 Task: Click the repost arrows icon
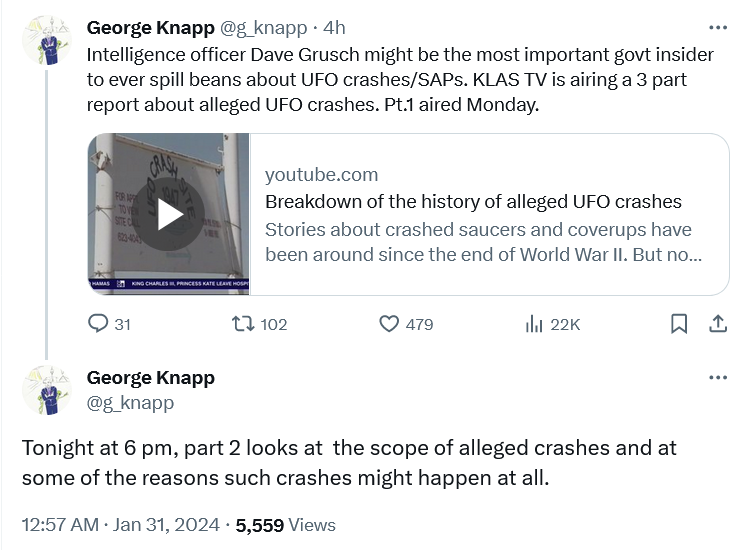242,324
